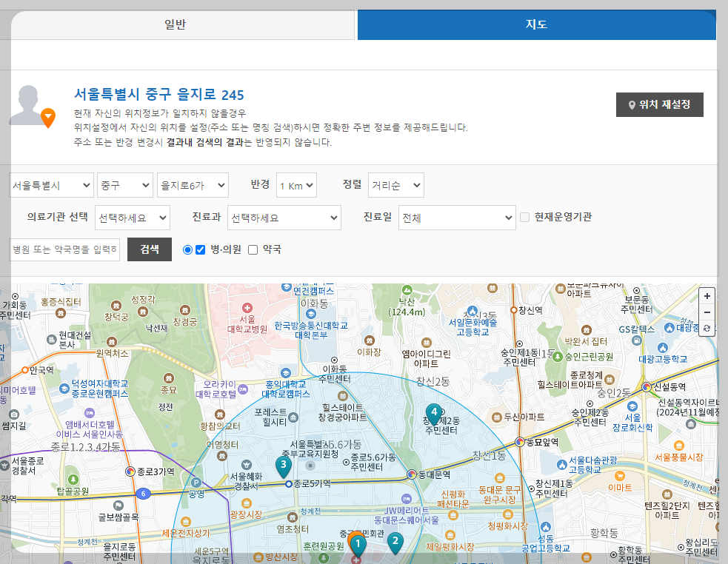The height and width of the screenshot is (564, 728).
Task: Click the 두산아파트 label on map
Action: pyautogui.click(x=524, y=417)
